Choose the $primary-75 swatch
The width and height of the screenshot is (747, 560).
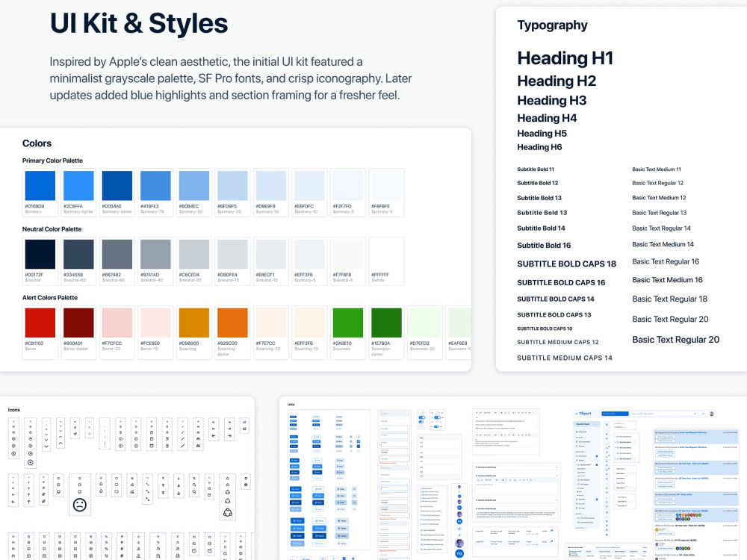(155, 185)
